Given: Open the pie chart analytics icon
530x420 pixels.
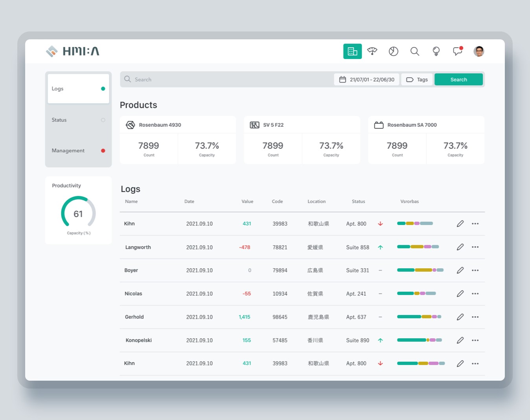Looking at the screenshot, I should 394,51.
